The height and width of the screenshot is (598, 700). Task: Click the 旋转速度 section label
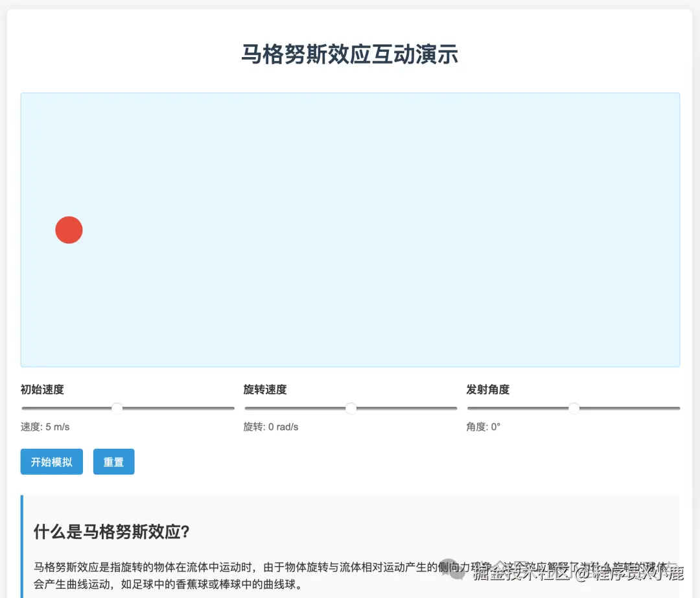pos(265,389)
